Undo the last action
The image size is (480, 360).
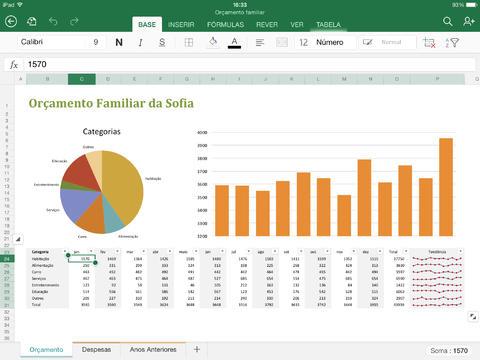[53, 22]
